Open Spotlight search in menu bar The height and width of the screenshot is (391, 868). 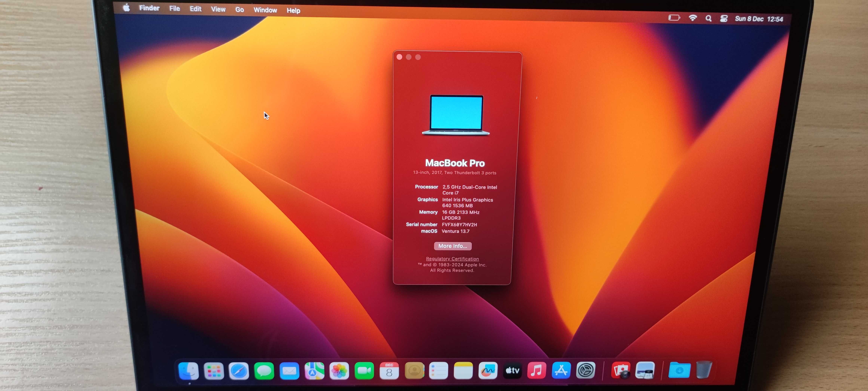[709, 18]
